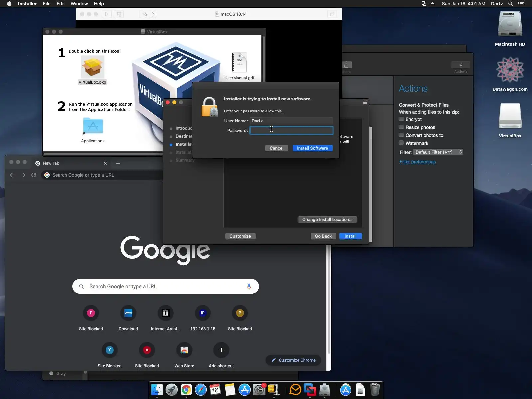
Task: Click the voice search microphone icon
Action: point(249,286)
